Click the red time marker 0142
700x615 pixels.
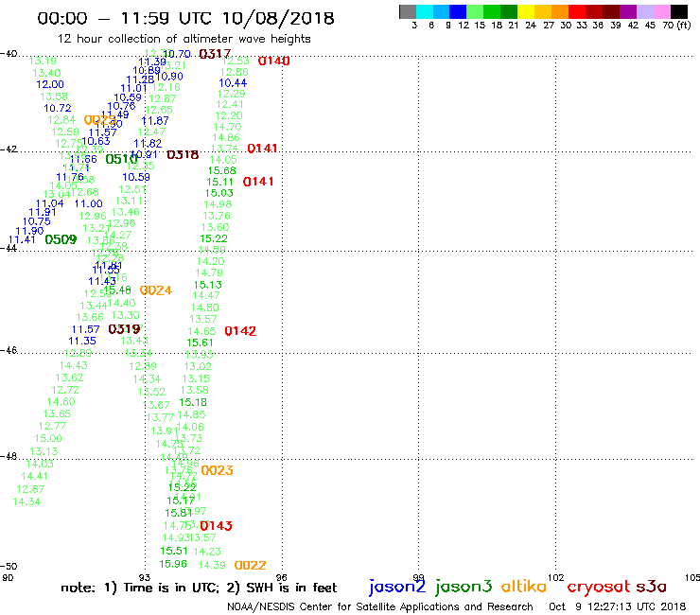(240, 331)
